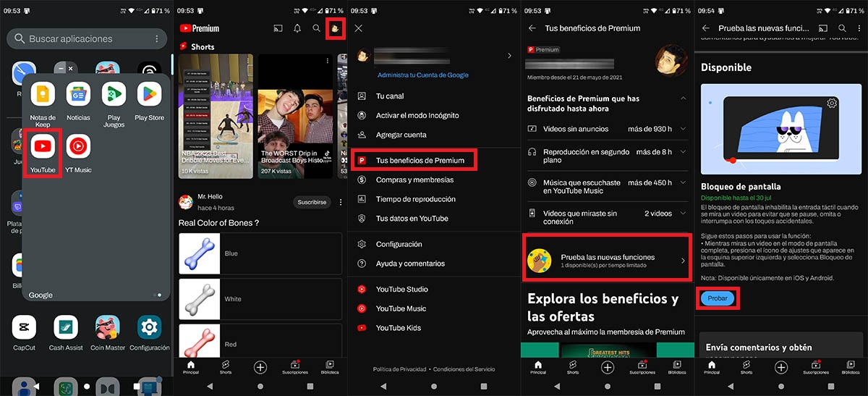The image size is (868, 396).
Task: Tap Condiciones del Servicio link
Action: point(464,369)
